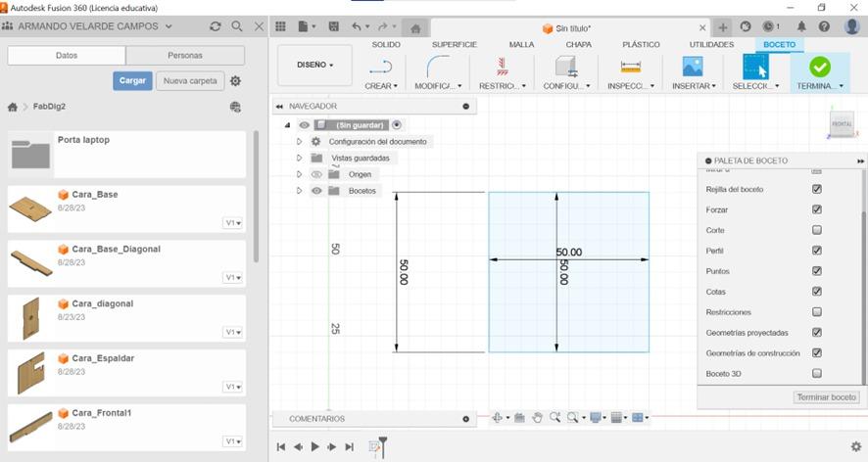The image size is (868, 462).
Task: Switch to the SUPERFICIE tab
Action: tap(455, 45)
